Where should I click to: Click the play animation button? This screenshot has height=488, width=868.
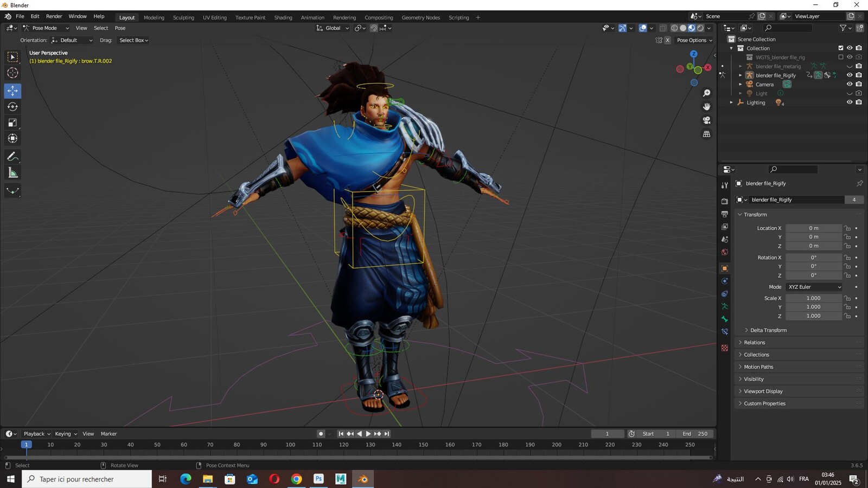coord(368,434)
